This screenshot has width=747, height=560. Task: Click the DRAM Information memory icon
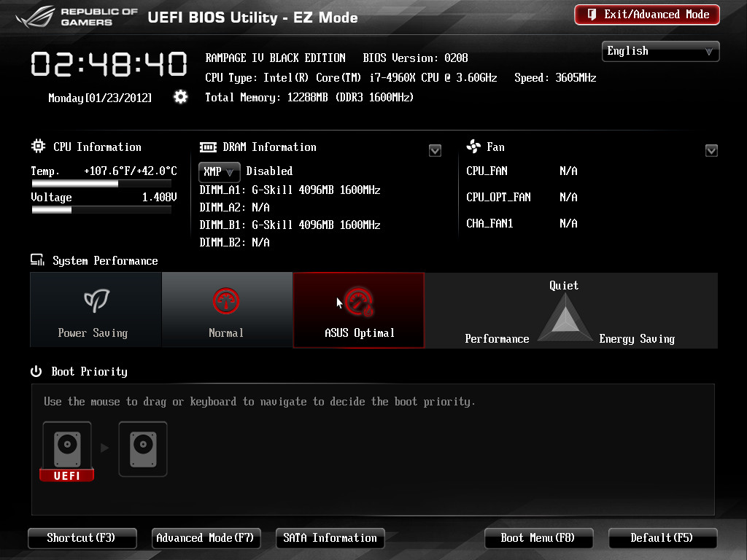tap(208, 147)
